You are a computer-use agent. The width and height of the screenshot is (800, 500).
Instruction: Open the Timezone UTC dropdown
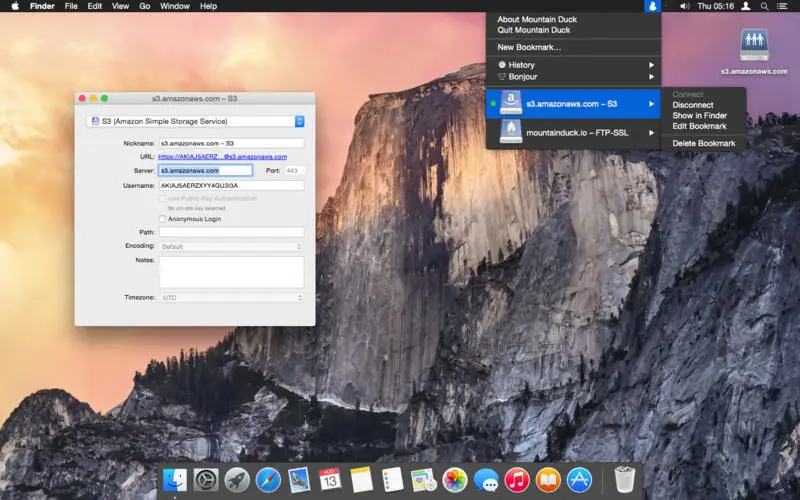[x=231, y=297]
